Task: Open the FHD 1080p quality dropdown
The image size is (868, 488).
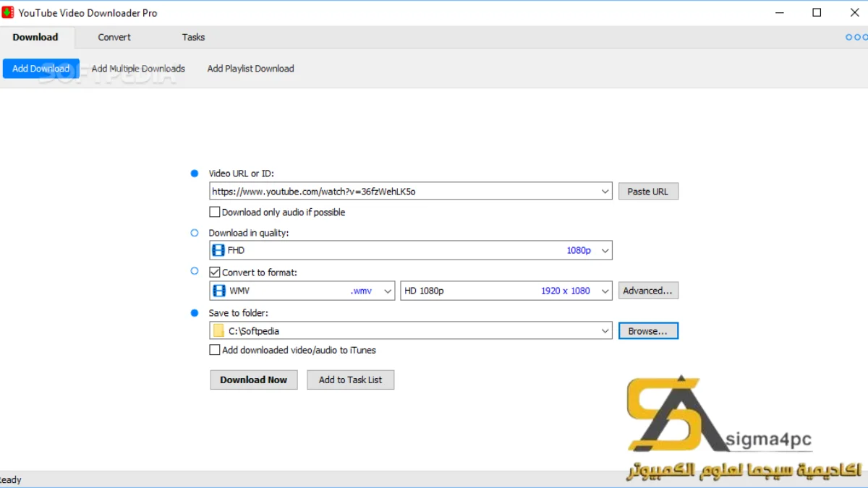Action: point(605,251)
